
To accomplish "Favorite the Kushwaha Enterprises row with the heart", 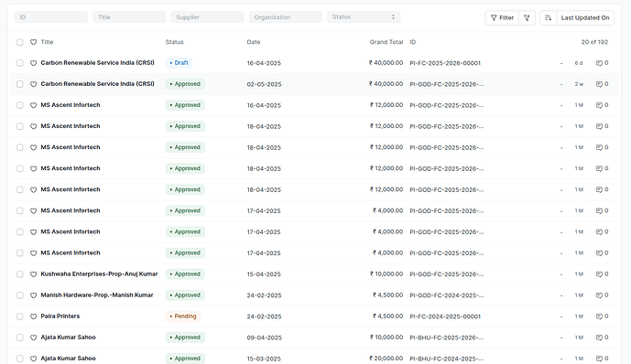I will pyautogui.click(x=33, y=274).
